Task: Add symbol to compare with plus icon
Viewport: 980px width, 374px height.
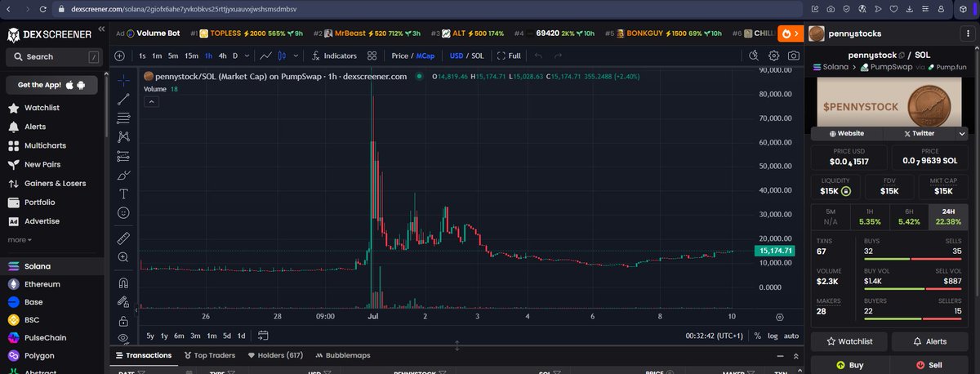Action: (x=119, y=56)
